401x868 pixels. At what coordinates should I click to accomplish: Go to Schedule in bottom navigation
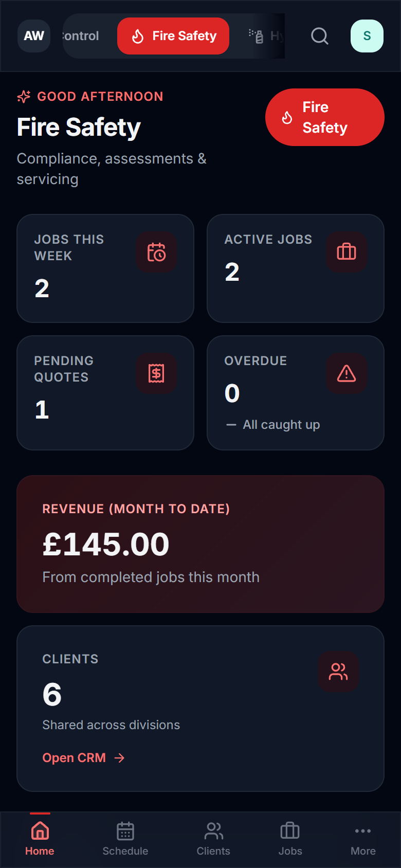point(125,839)
